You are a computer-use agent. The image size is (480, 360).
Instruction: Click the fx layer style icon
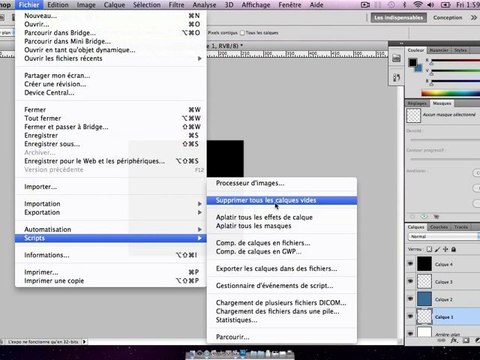coord(454,340)
